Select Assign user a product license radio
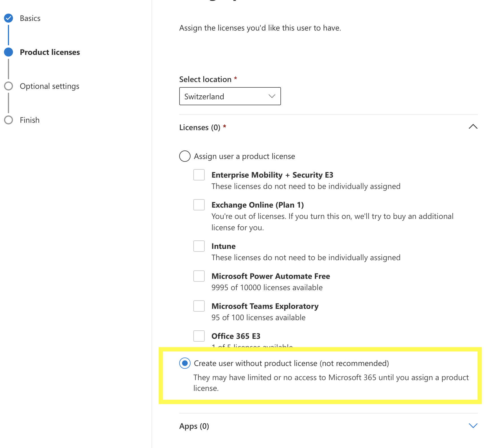Image resolution: width=493 pixels, height=448 pixels. [x=185, y=156]
